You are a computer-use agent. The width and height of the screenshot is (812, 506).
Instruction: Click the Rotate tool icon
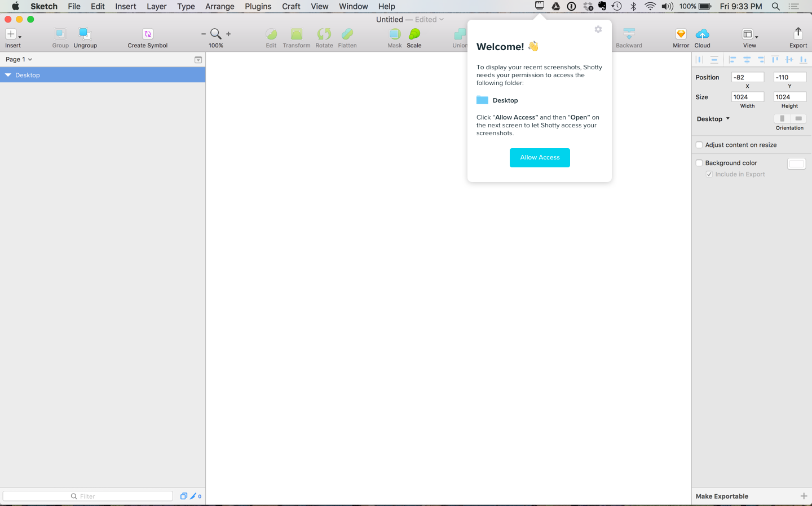coord(324,34)
